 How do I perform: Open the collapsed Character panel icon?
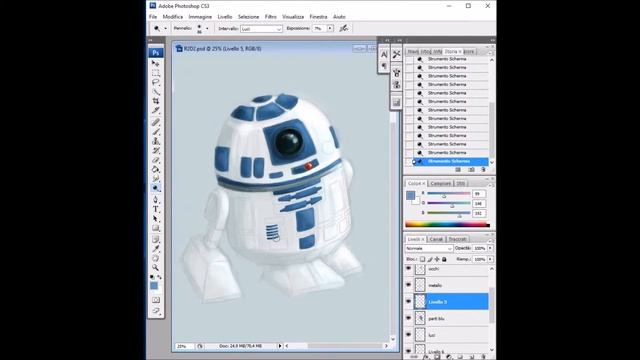coord(384,55)
